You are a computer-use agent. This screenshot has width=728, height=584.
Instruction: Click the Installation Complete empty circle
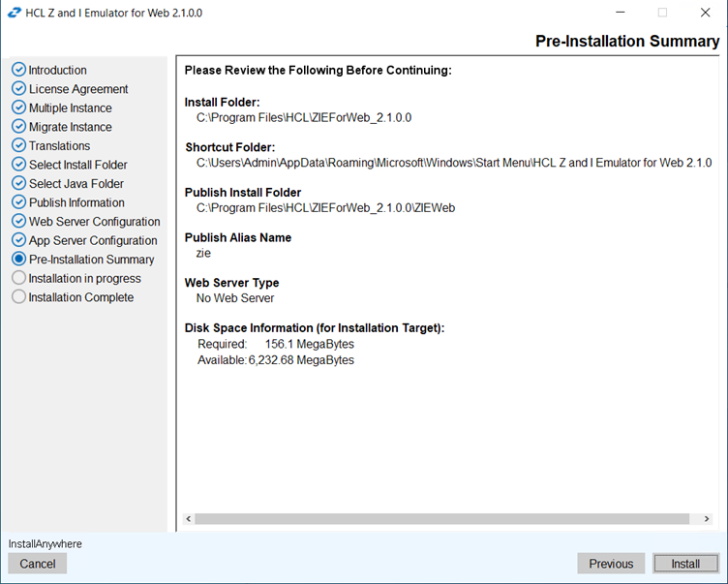click(18, 296)
